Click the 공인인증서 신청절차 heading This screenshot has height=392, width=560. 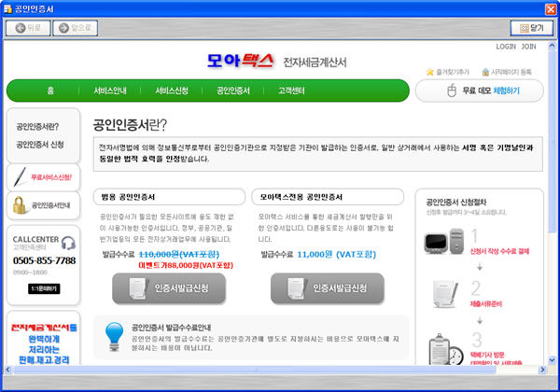point(456,203)
